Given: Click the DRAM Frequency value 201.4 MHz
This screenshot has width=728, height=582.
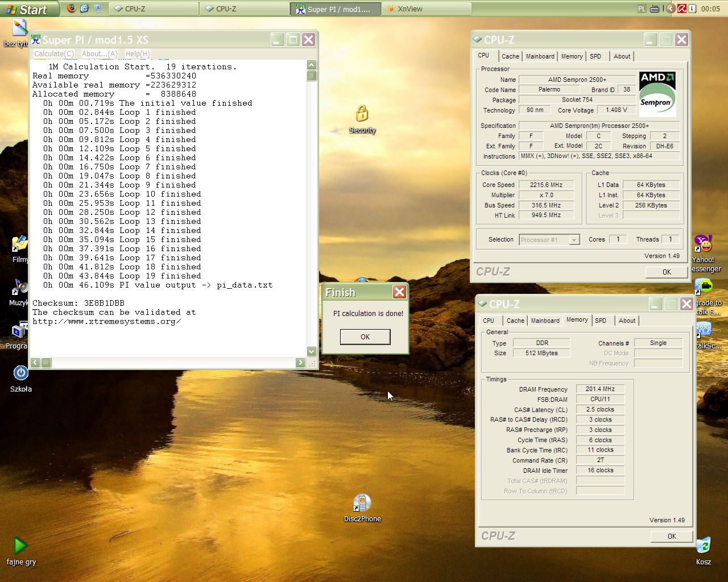Looking at the screenshot, I should point(600,389).
